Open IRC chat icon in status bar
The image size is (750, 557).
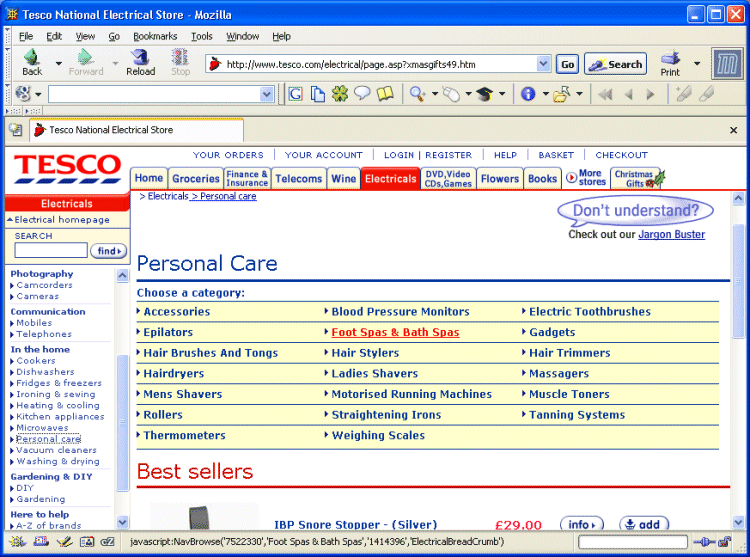click(x=108, y=542)
